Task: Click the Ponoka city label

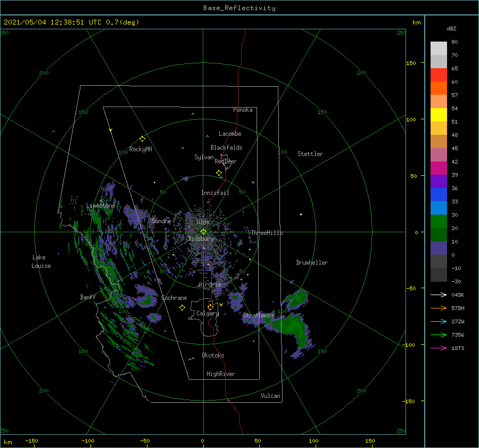Action: [x=243, y=110]
